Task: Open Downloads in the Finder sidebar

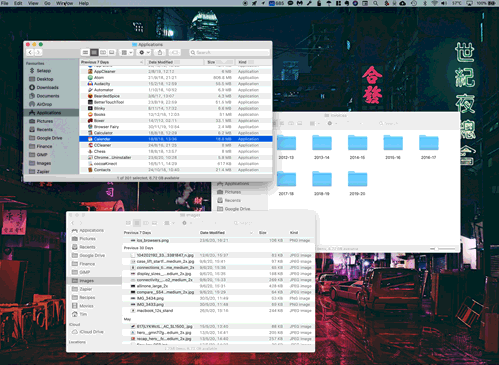Action: (x=47, y=87)
